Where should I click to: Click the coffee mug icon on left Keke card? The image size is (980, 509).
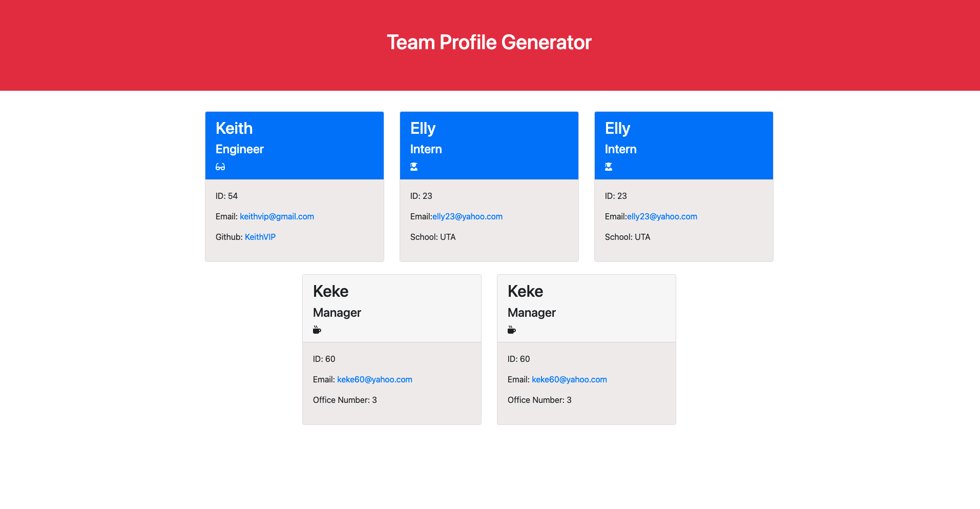point(317,330)
